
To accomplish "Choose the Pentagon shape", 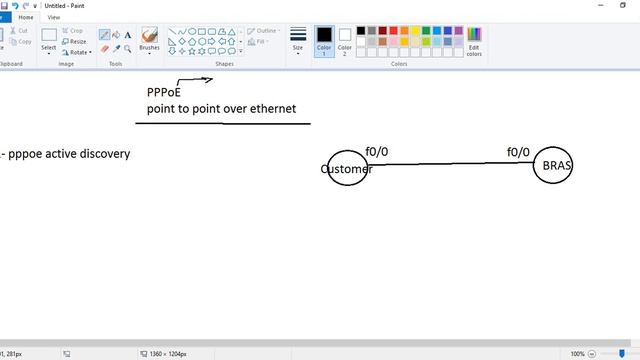I will point(192,42).
